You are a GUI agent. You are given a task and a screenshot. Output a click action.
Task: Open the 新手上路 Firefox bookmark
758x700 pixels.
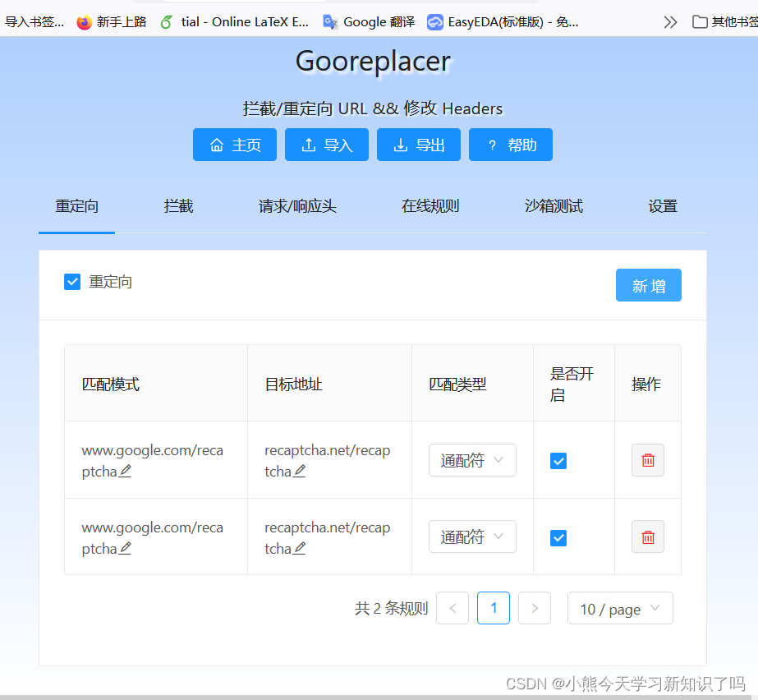tap(112, 22)
